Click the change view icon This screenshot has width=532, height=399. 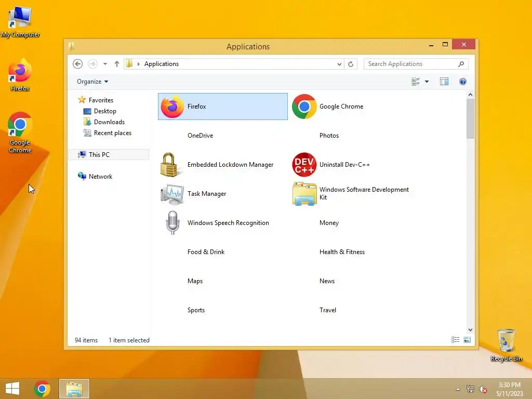pyautogui.click(x=416, y=82)
